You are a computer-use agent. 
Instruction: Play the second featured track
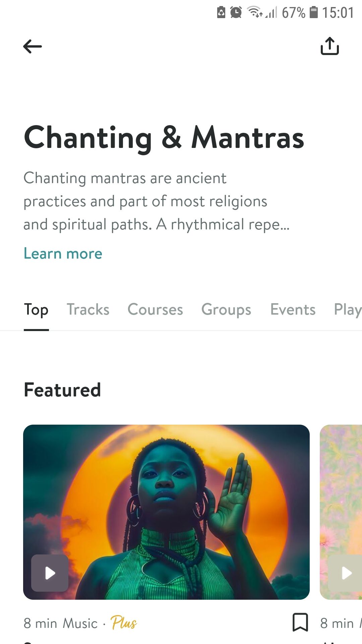(346, 573)
